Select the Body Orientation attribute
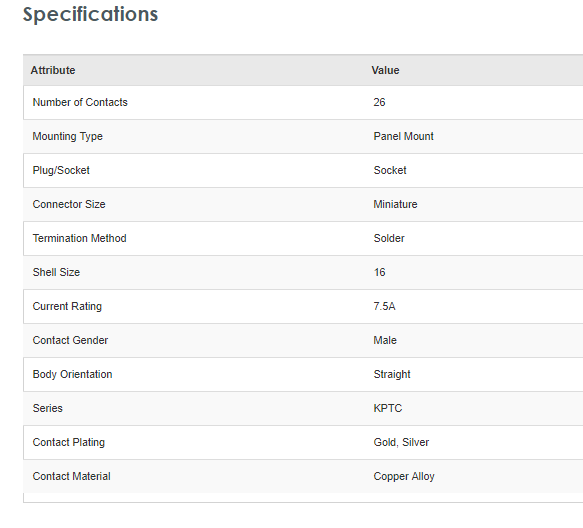The width and height of the screenshot is (583, 528). [x=73, y=374]
